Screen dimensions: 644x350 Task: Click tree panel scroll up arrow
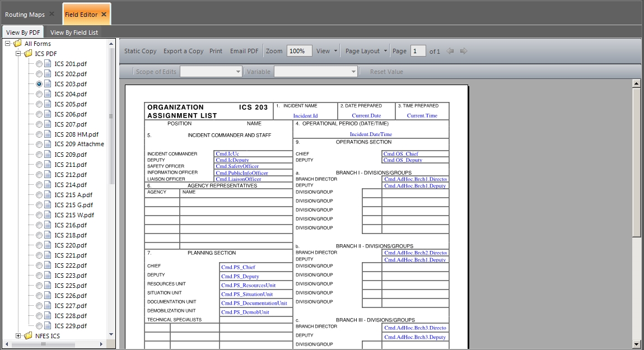[x=111, y=44]
